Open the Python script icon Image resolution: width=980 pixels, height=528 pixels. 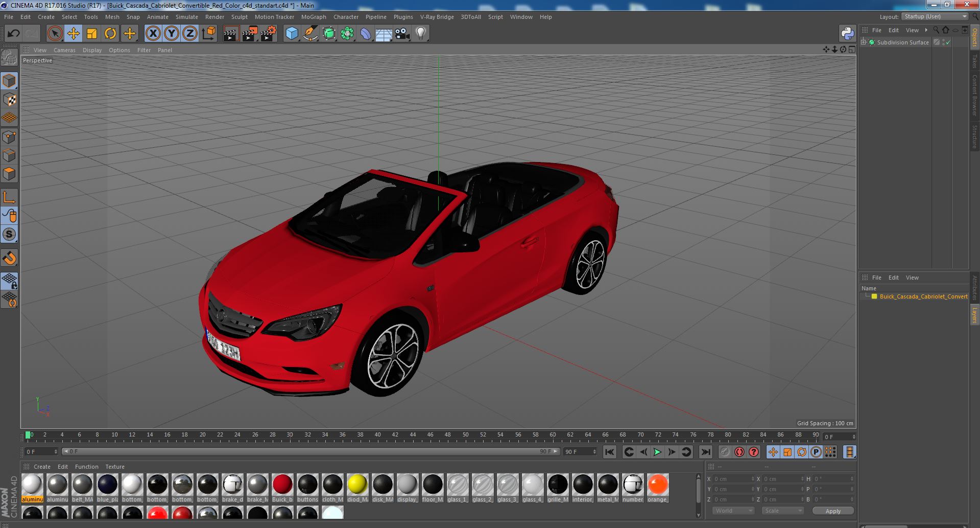tap(847, 34)
